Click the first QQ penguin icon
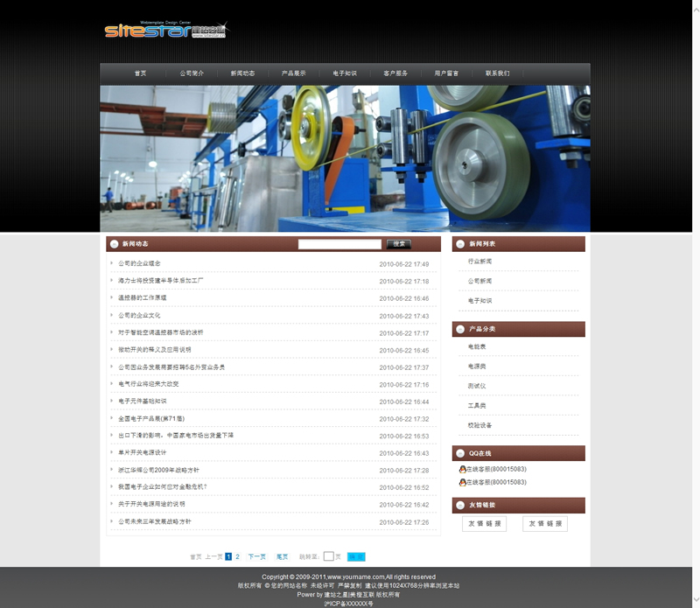The width and height of the screenshot is (700, 608). pos(462,470)
